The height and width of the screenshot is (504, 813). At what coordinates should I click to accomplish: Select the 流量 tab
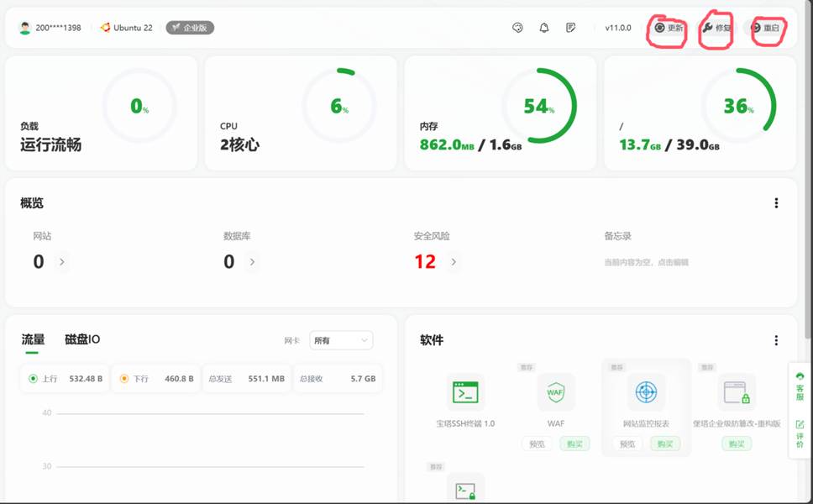tap(33, 339)
